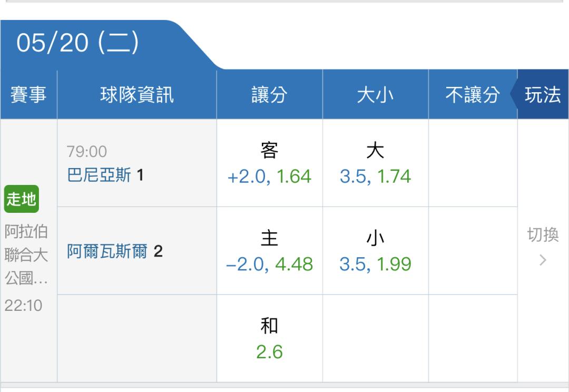Image resolution: width=569 pixels, height=392 pixels.
Task: Click the 不讓分 column header
Action: pyautogui.click(x=473, y=95)
